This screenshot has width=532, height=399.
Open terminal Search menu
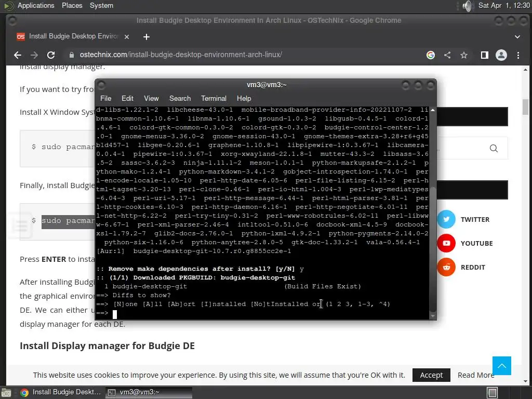(180, 98)
